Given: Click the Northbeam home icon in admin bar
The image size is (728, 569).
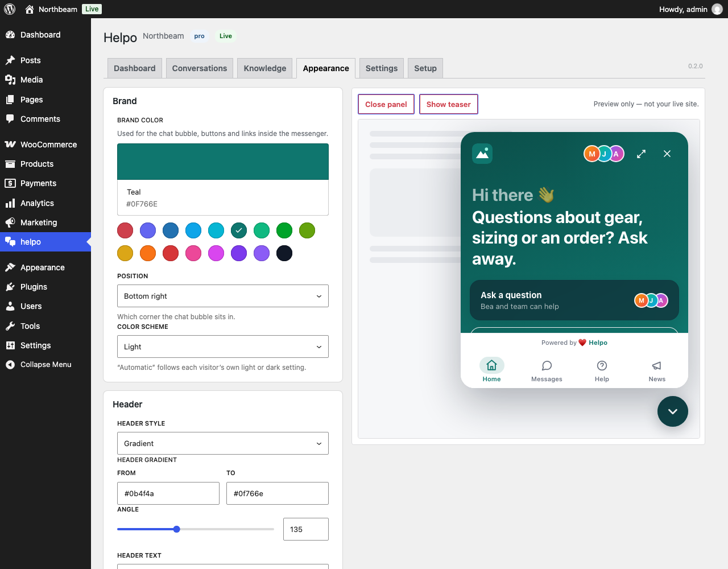Looking at the screenshot, I should pyautogui.click(x=30, y=9).
